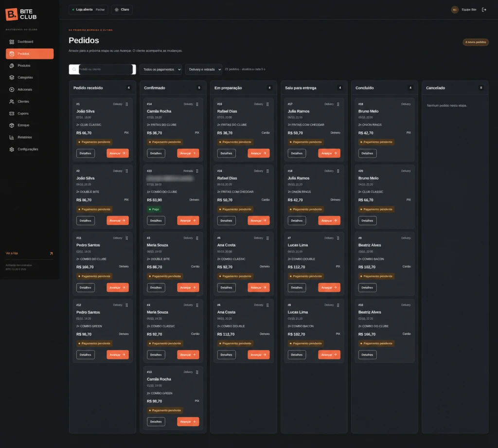Expand the Delivery e retirada filter
This screenshot has height=448, width=498.
pyautogui.click(x=204, y=69)
